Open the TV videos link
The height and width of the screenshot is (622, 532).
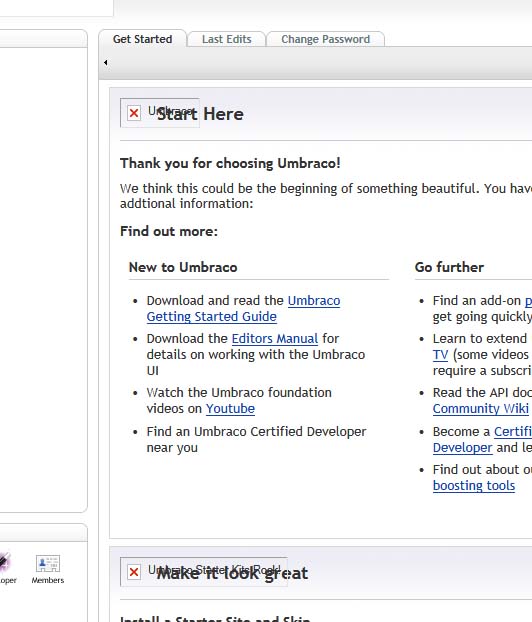click(x=440, y=354)
